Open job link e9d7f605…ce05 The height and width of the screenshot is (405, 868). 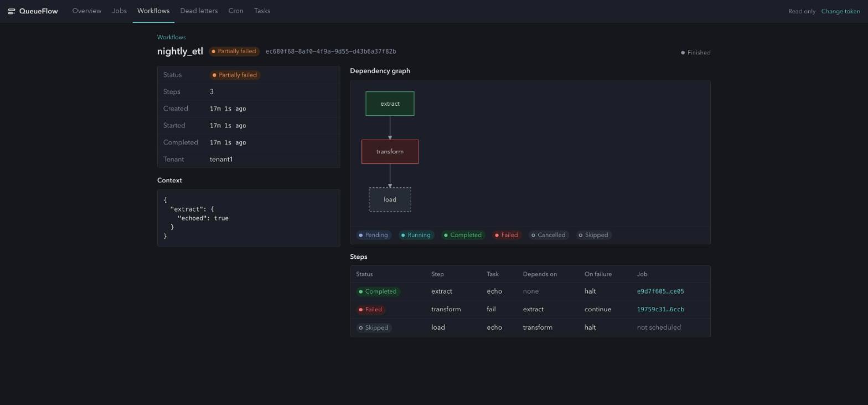pos(660,291)
